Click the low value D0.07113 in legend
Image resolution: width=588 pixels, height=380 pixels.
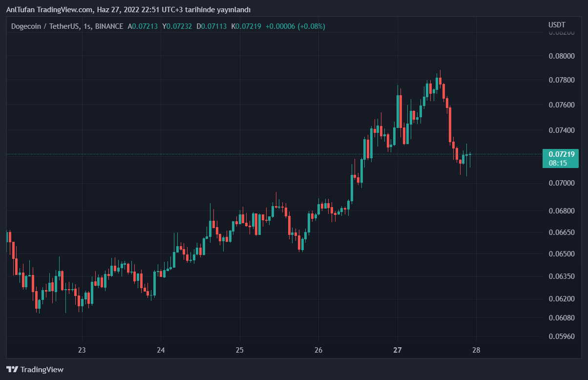tap(211, 26)
